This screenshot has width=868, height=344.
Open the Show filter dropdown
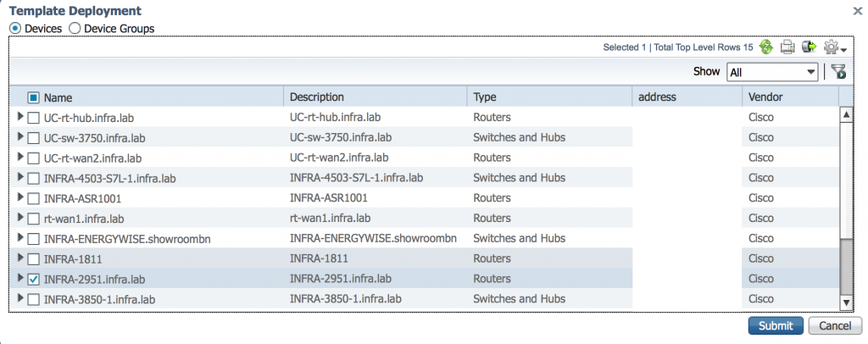pos(771,72)
